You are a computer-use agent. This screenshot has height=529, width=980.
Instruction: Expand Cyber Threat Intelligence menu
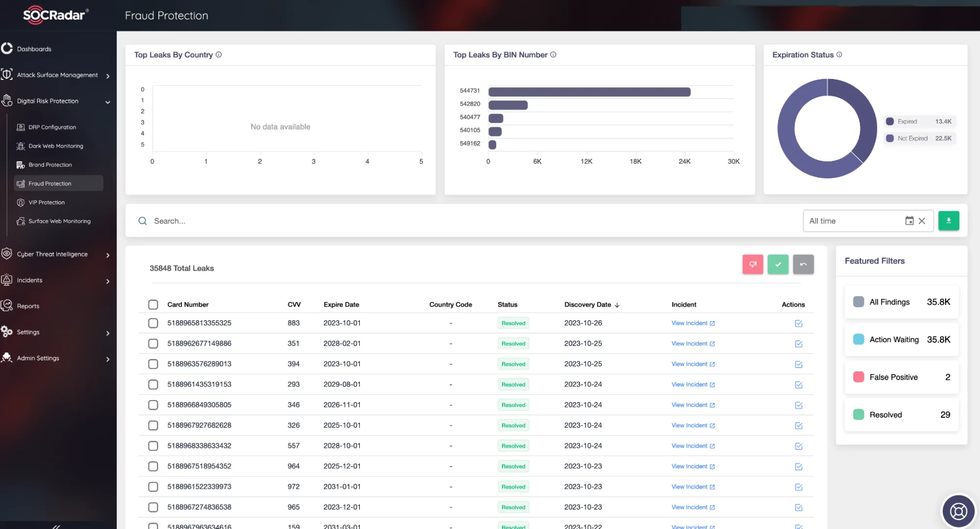coord(107,255)
